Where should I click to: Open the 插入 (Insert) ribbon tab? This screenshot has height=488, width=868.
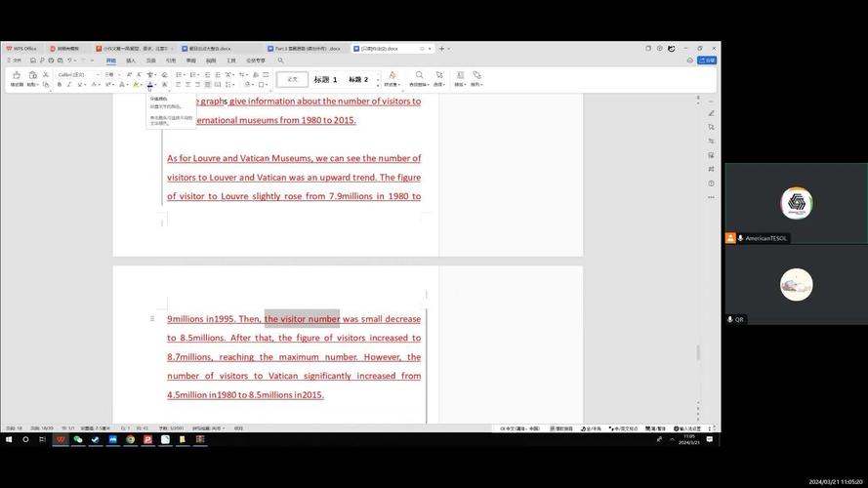[x=131, y=61]
